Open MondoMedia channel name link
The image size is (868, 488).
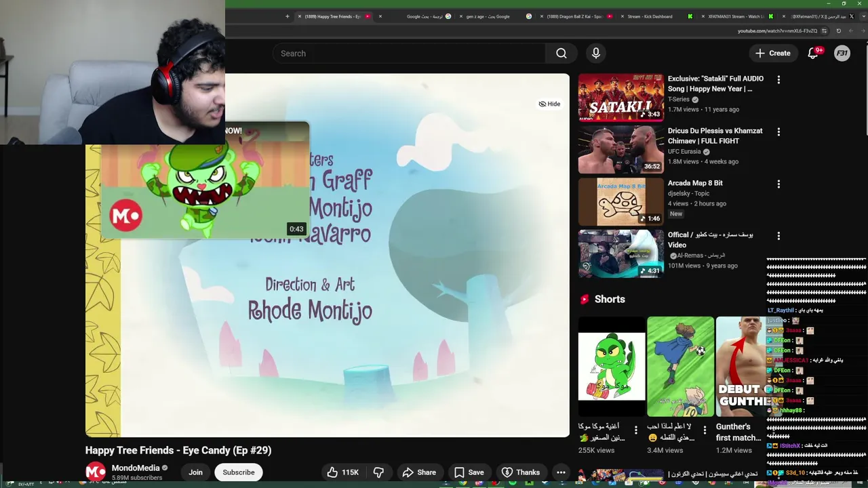point(136,468)
